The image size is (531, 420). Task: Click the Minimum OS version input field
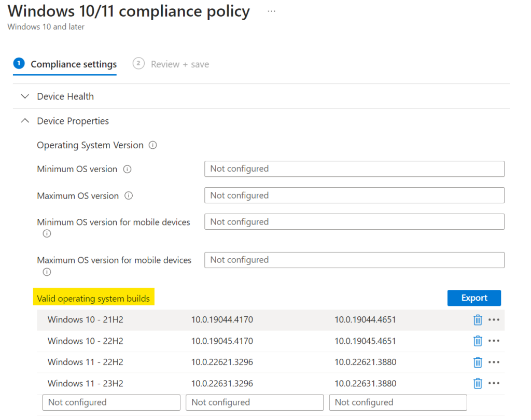pyautogui.click(x=354, y=169)
